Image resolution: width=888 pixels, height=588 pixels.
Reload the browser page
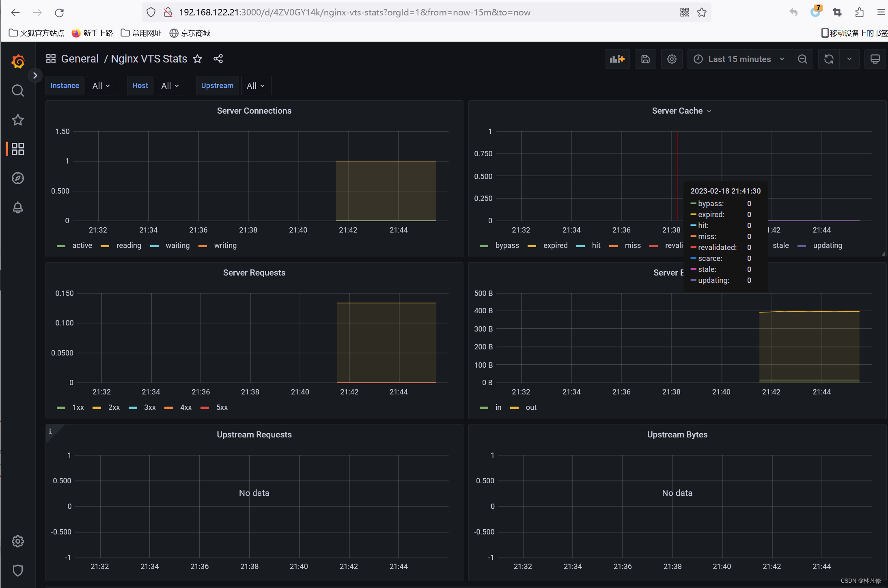[x=59, y=13]
